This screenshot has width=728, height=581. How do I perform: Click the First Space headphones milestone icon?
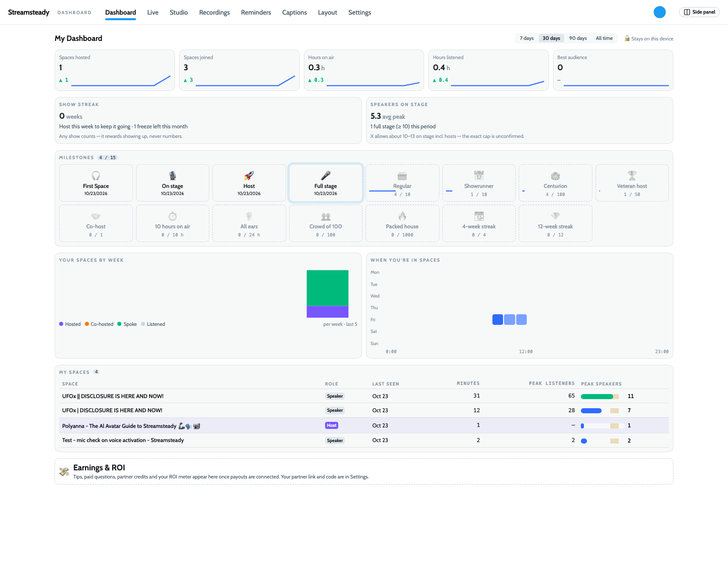96,176
